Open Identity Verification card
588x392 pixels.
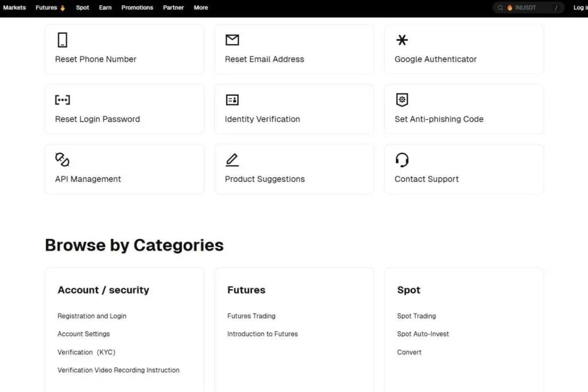(x=294, y=109)
